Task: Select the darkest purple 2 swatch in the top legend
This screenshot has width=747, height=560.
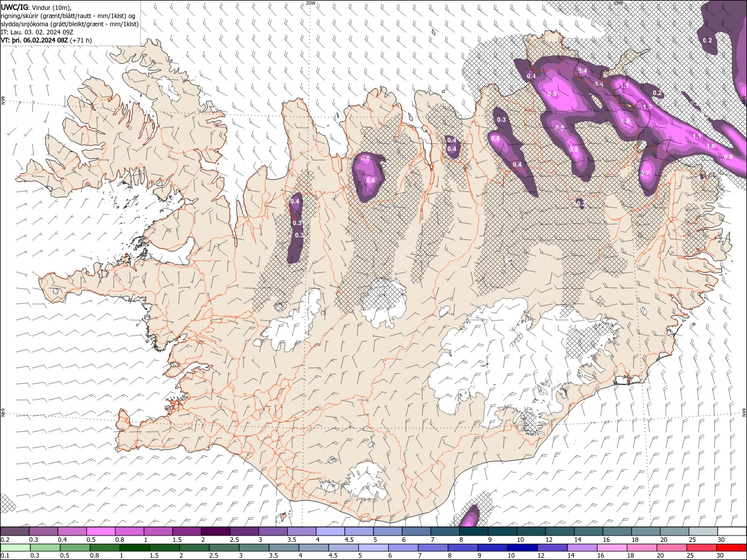Action: (215, 531)
